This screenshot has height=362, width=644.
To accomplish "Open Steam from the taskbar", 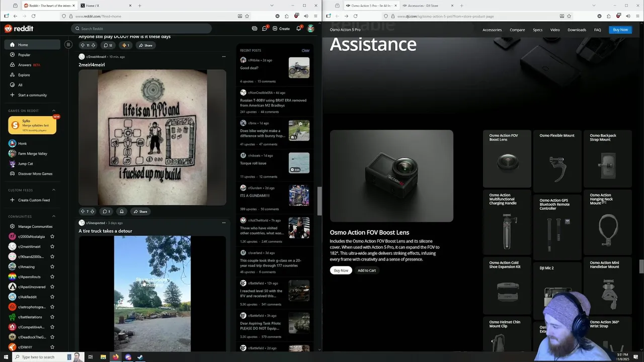I will (140, 357).
